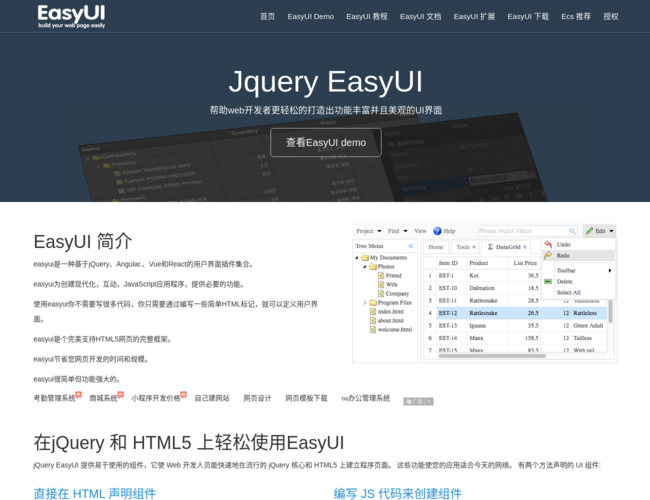This screenshot has height=500, width=650.
Task: Collapse the Tree Menu panel with double-chevron icon
Action: tap(411, 246)
